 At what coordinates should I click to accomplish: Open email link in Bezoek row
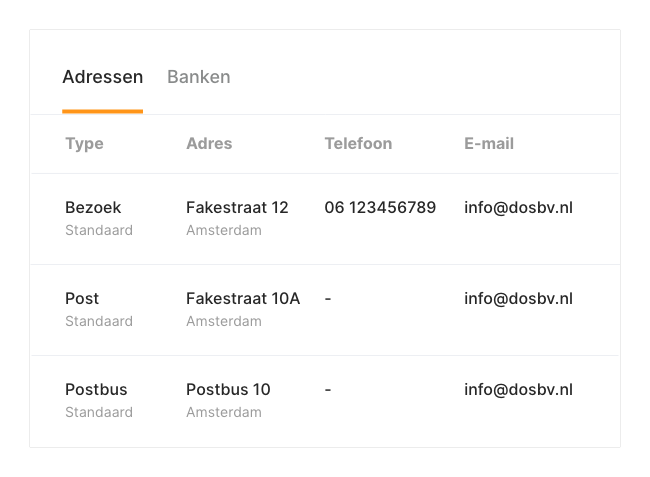point(518,208)
